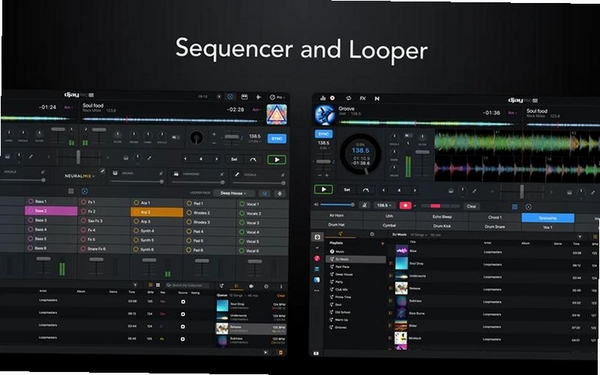
Task: Open the Am key dropdown beside -01:36
Action: [512, 112]
